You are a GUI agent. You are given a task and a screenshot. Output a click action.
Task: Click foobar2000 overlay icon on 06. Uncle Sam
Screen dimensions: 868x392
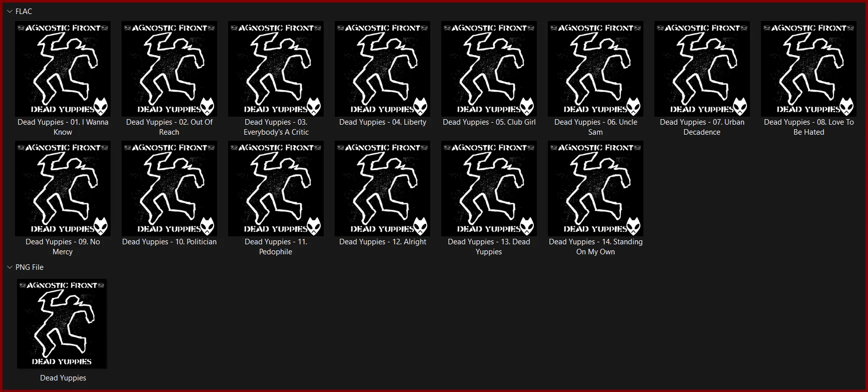634,107
